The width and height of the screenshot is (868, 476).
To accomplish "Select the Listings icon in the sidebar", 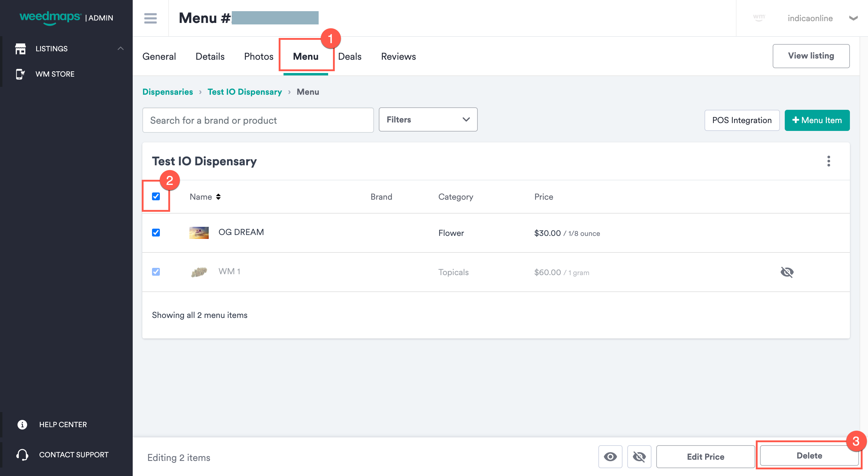I will coord(21,49).
